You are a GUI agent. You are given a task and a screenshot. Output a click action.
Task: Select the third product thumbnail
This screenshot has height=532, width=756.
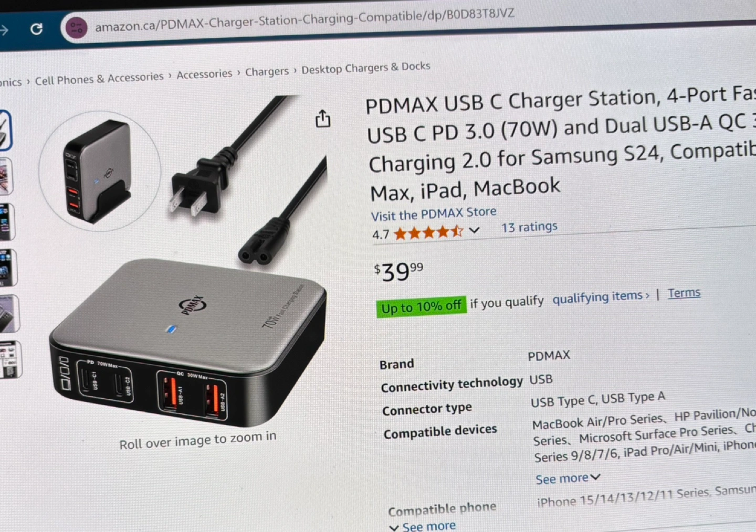7,222
